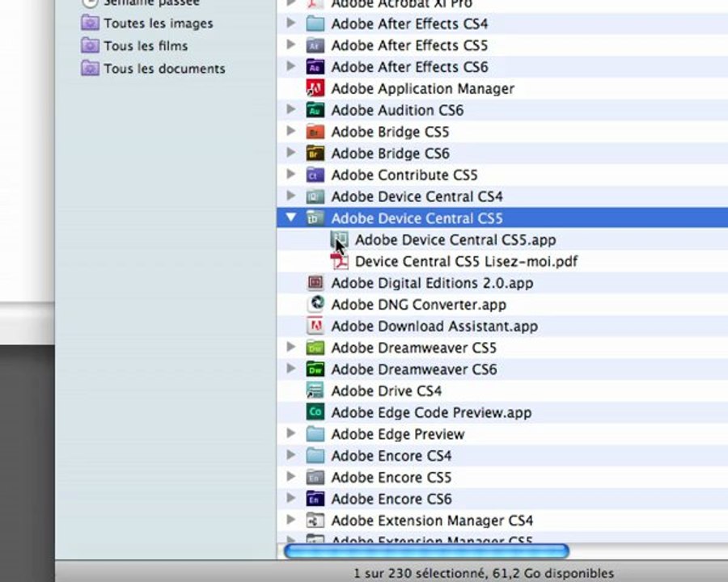Select the 'Adobe Download Assistant.app' name
Viewport: 728px width, 582px height.
pos(434,327)
